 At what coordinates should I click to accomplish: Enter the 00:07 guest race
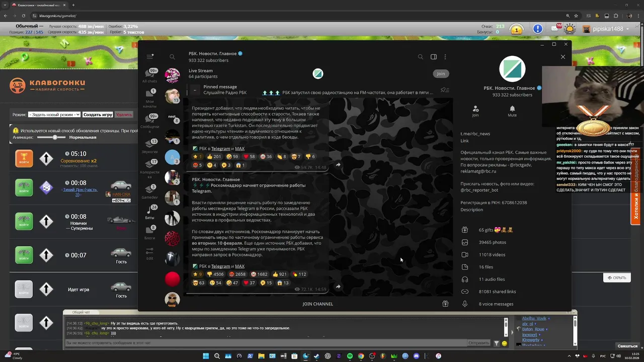coord(24,255)
